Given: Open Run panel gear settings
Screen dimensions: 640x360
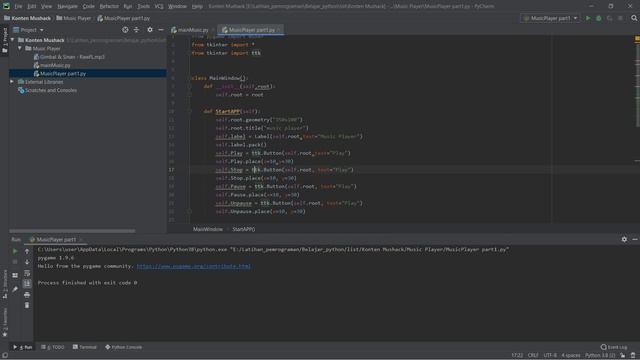Looking at the screenshot, I should pos(624,240).
